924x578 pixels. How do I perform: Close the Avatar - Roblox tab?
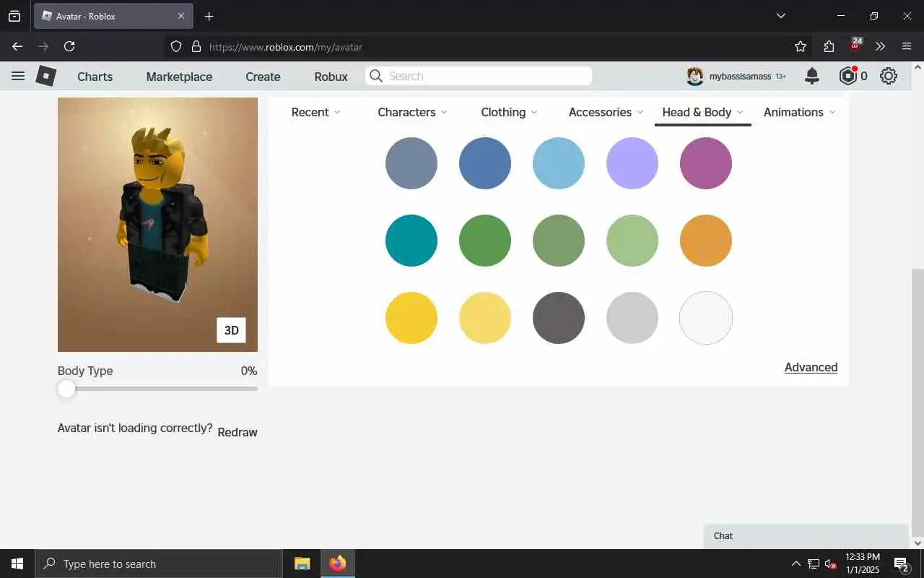click(181, 16)
